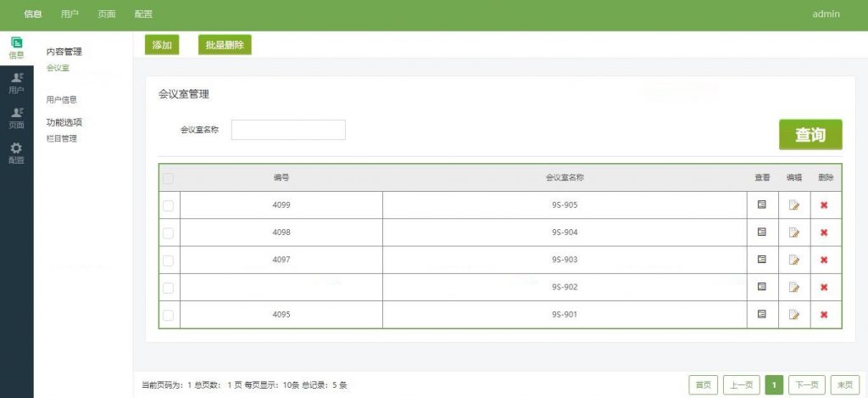
Task: View details of room 9S-901
Action: 762,314
